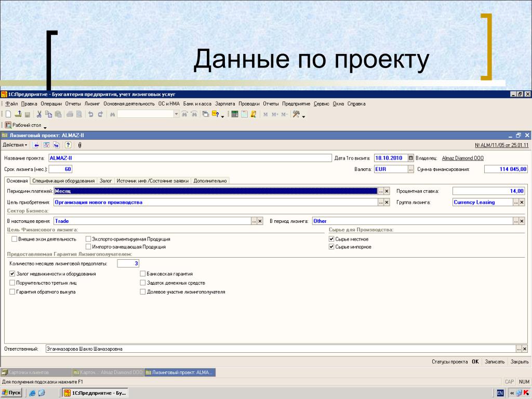The height and width of the screenshot is (399, 532).
Task: Click the Cut scissors icon
Action: coord(39,114)
